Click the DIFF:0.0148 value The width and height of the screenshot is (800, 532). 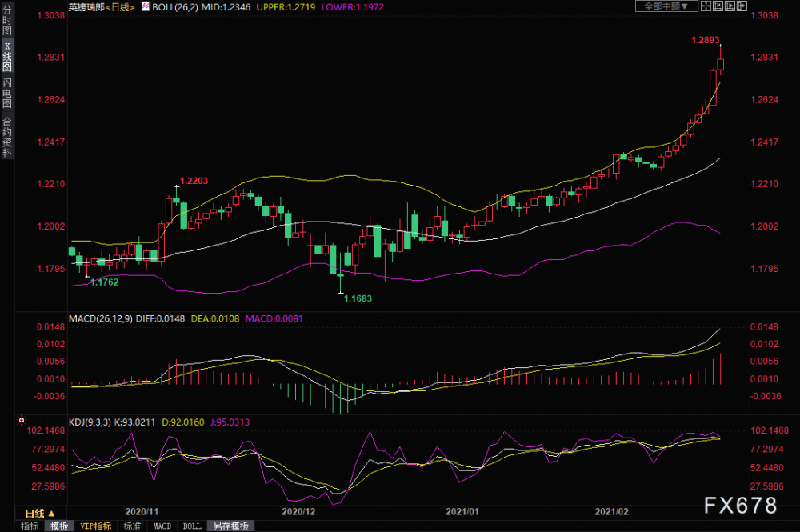click(x=160, y=318)
